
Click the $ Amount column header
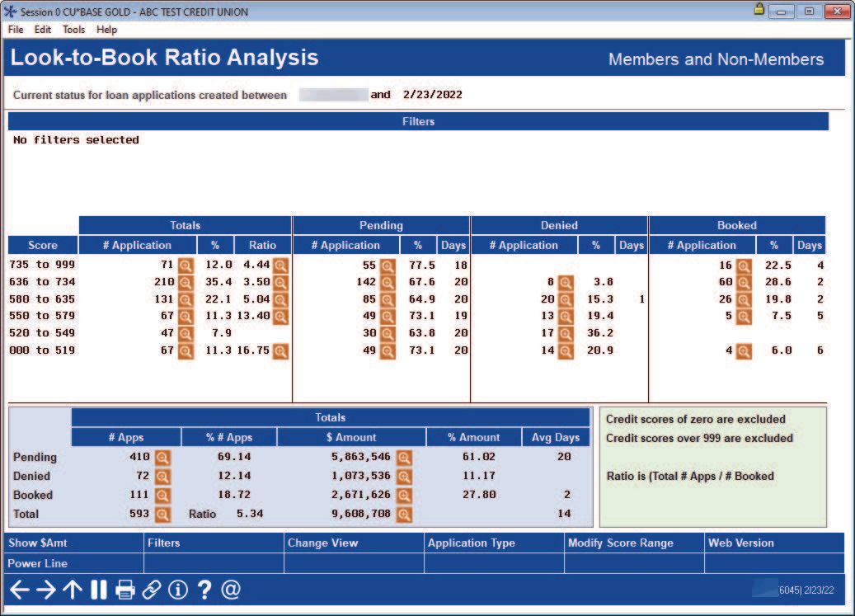[x=351, y=437]
